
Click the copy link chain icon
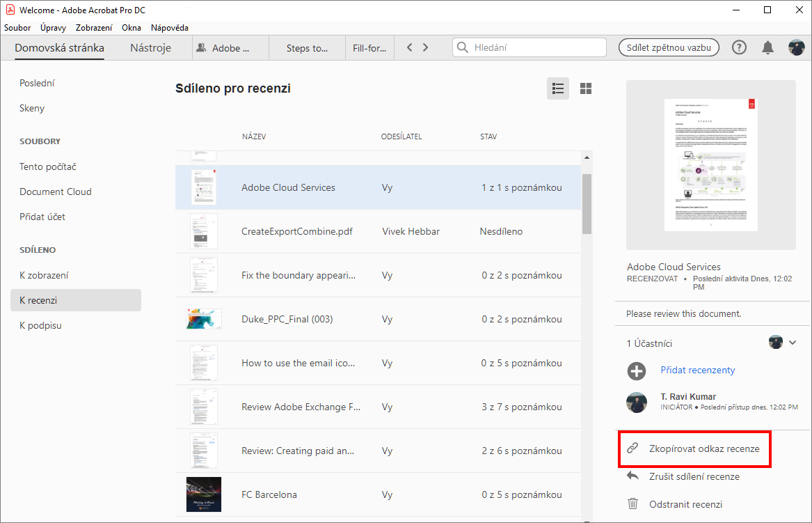632,448
